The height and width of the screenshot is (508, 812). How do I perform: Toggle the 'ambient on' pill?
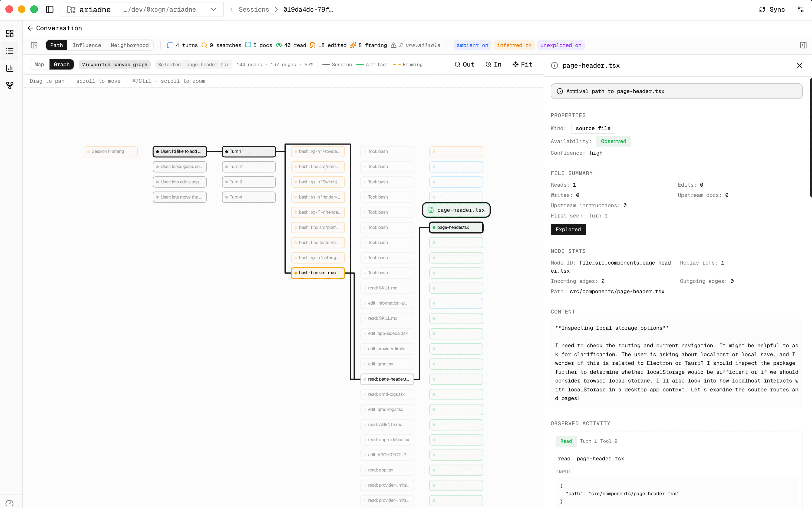(x=472, y=45)
